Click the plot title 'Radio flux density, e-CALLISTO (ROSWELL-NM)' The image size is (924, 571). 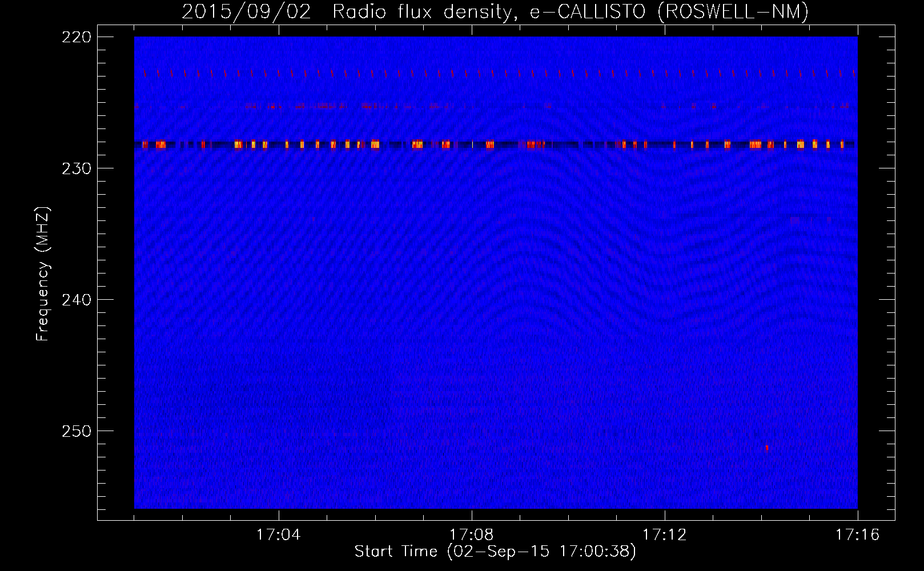571,11
